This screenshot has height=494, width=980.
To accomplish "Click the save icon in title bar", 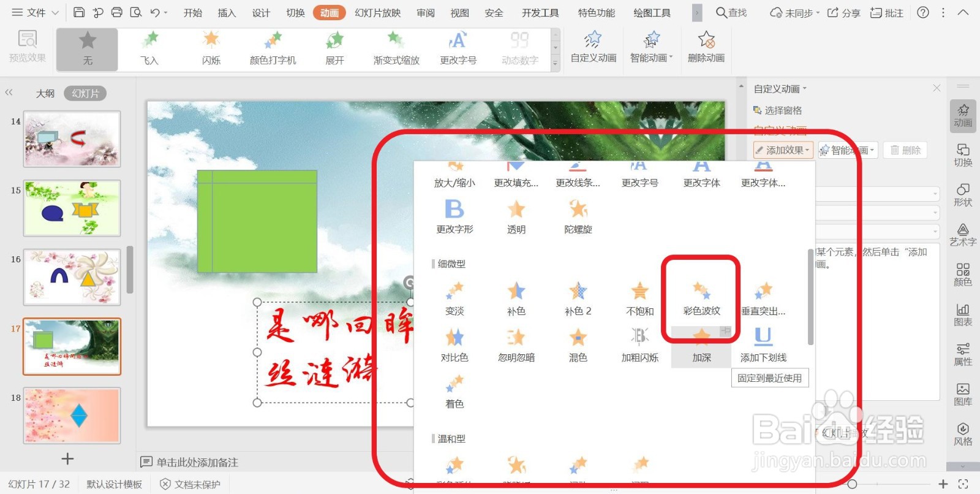I will click(79, 12).
